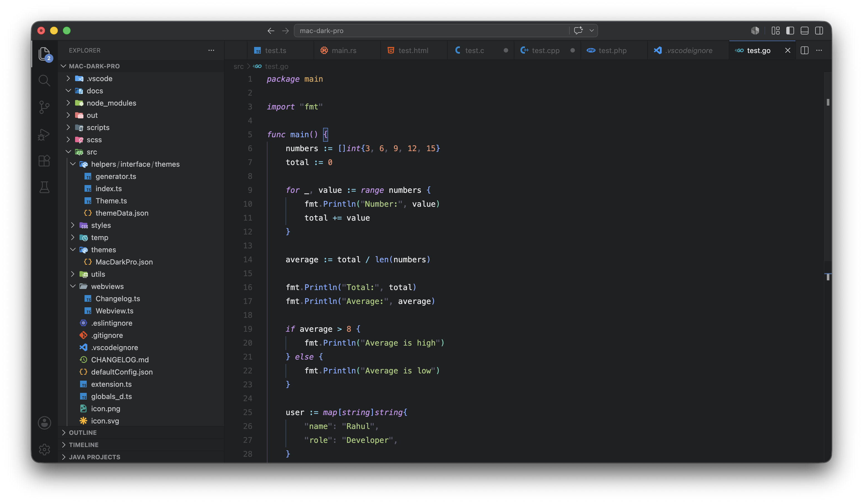This screenshot has height=504, width=863.
Task: Toggle the bottom Panel
Action: click(804, 31)
